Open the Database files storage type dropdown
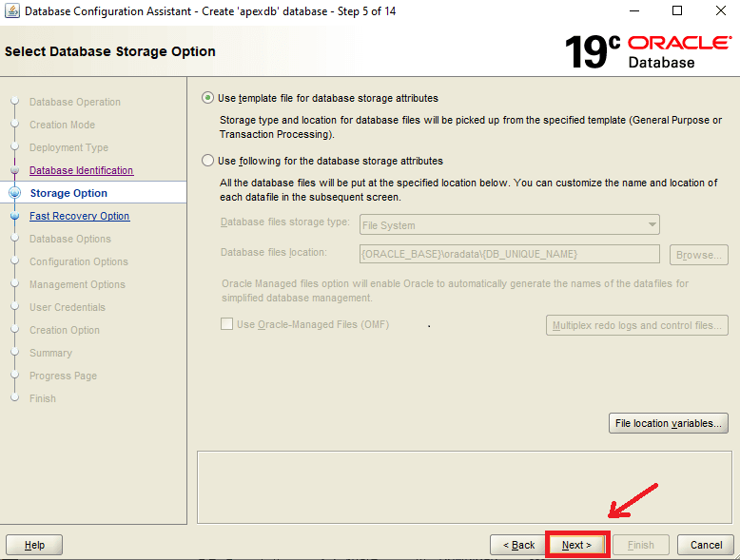 pos(509,225)
